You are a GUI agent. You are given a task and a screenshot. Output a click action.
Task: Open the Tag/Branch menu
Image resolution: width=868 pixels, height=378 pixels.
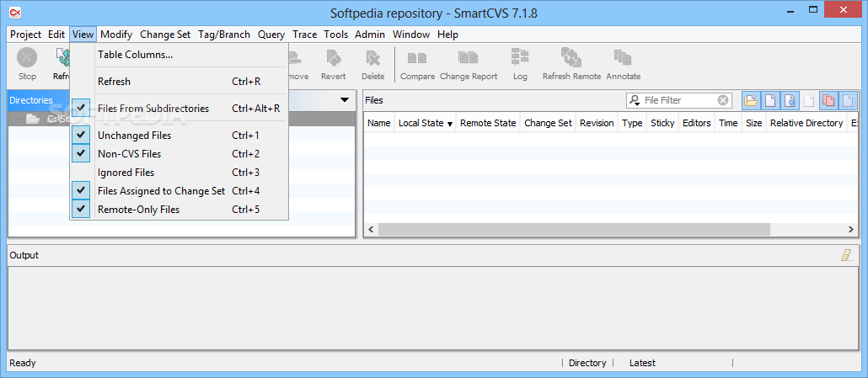tap(224, 35)
